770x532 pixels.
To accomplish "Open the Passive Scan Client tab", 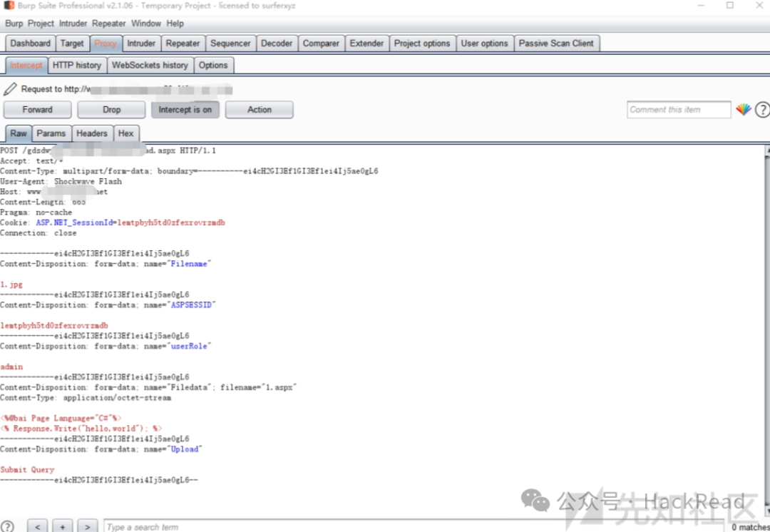I will (556, 44).
